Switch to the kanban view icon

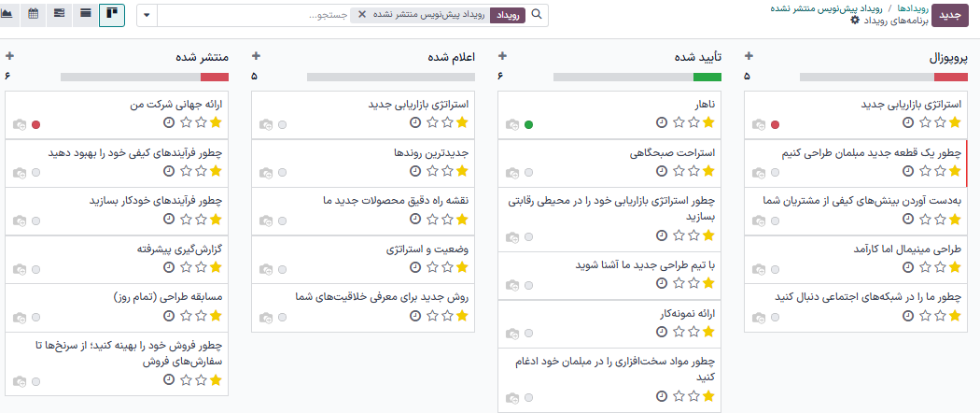(112, 15)
